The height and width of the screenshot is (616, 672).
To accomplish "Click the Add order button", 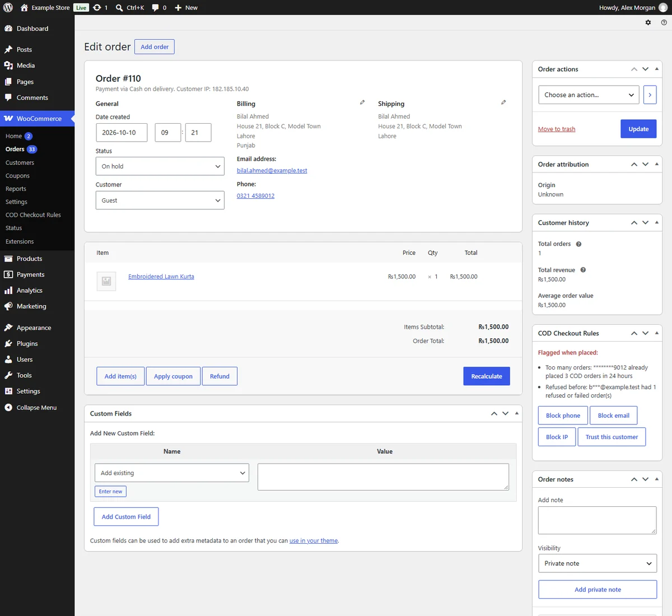I will click(x=155, y=46).
